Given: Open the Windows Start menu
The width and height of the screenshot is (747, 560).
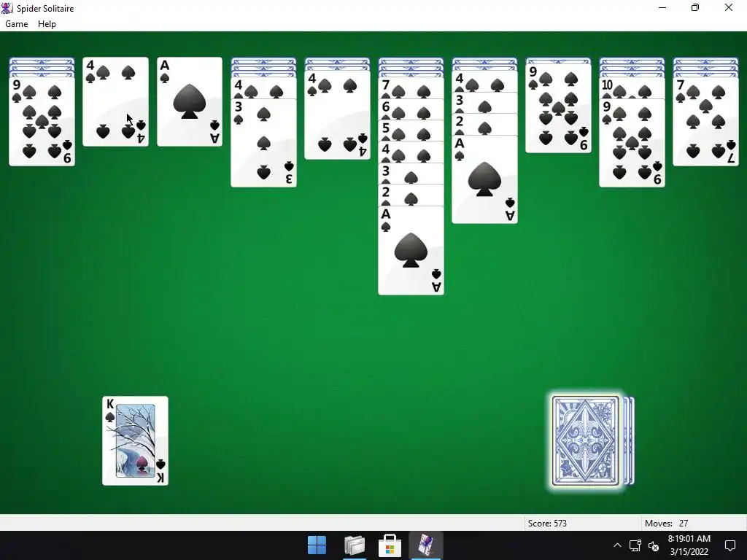Looking at the screenshot, I should pyautogui.click(x=317, y=545).
